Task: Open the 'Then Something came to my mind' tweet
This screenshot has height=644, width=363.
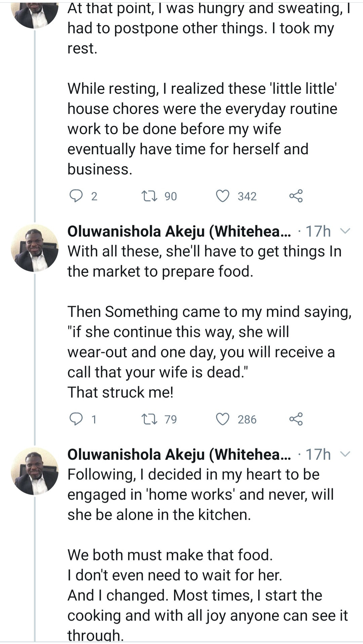Action: (x=202, y=342)
